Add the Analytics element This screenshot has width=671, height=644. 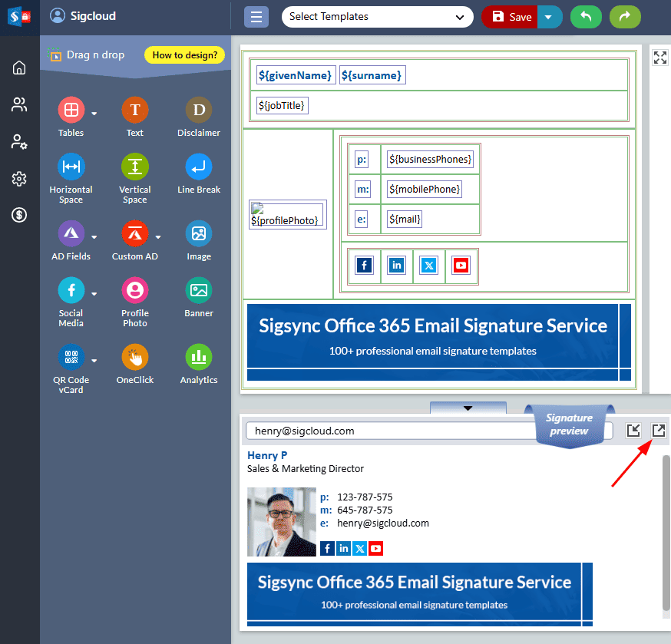point(198,358)
